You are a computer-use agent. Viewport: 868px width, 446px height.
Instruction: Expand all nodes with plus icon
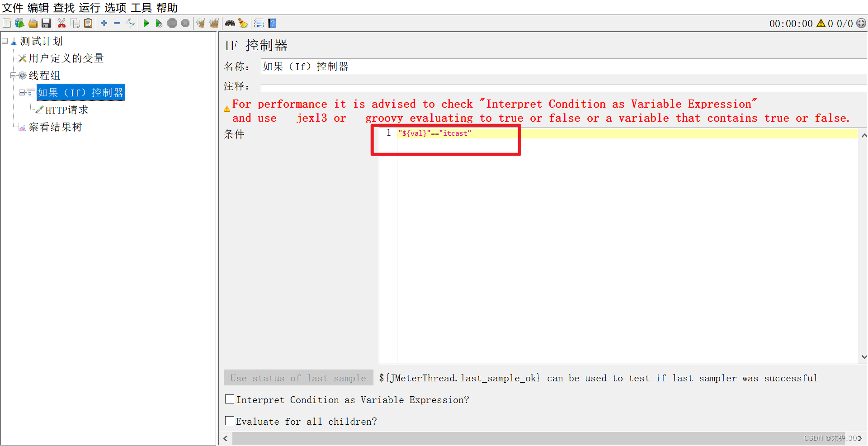coord(104,23)
